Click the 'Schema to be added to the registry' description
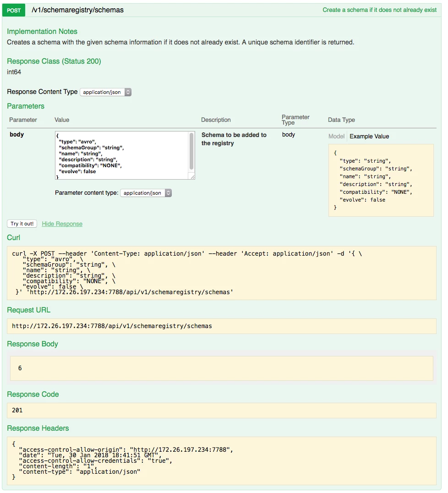The width and height of the screenshot is (448, 493). [234, 139]
